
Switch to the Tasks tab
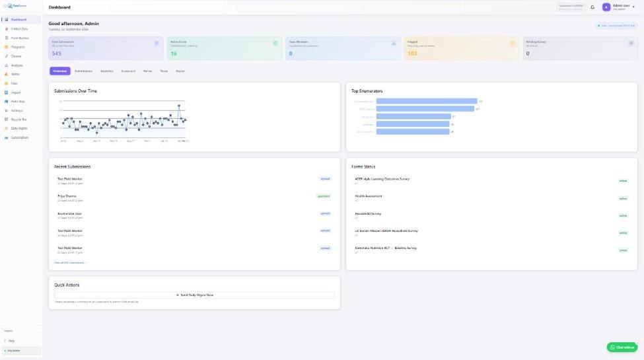click(164, 71)
